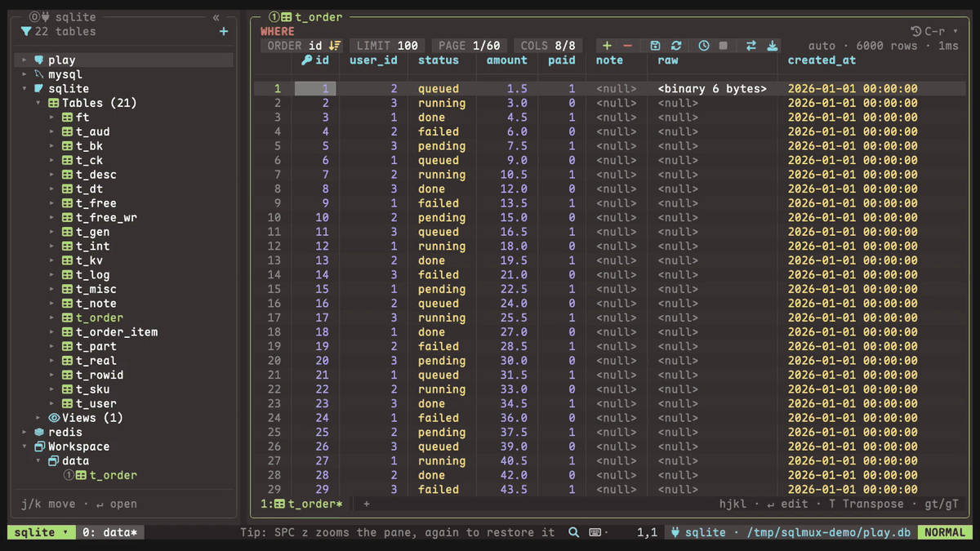Switch to the 1: t_order* tab

click(301, 504)
